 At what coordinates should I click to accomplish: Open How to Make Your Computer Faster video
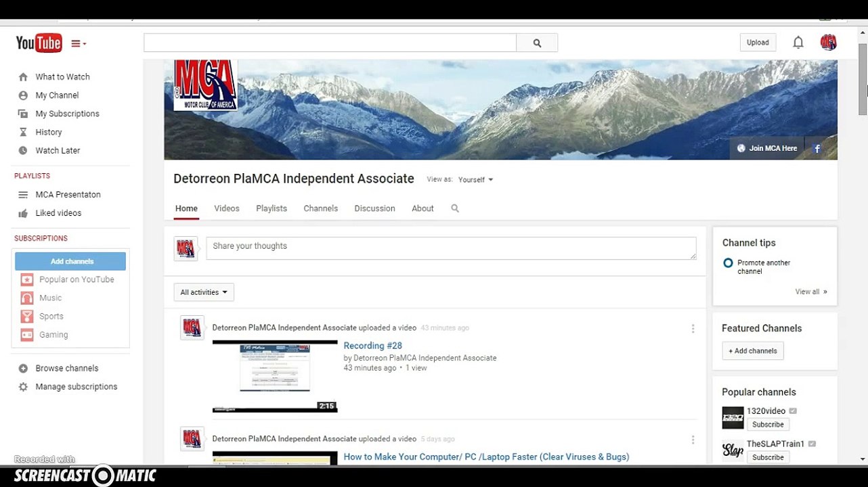tap(486, 457)
